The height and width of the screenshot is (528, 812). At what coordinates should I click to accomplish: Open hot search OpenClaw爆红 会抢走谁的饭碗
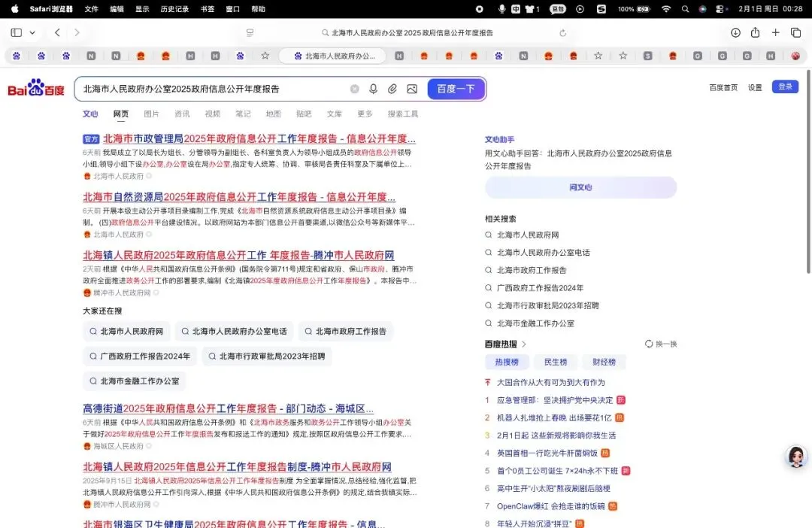550,506
